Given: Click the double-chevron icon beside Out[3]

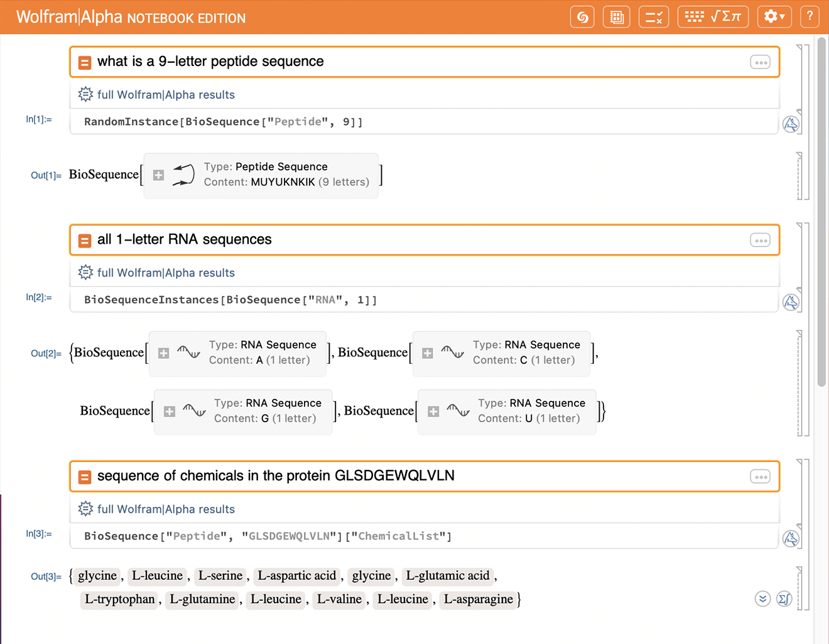Looking at the screenshot, I should [762, 599].
